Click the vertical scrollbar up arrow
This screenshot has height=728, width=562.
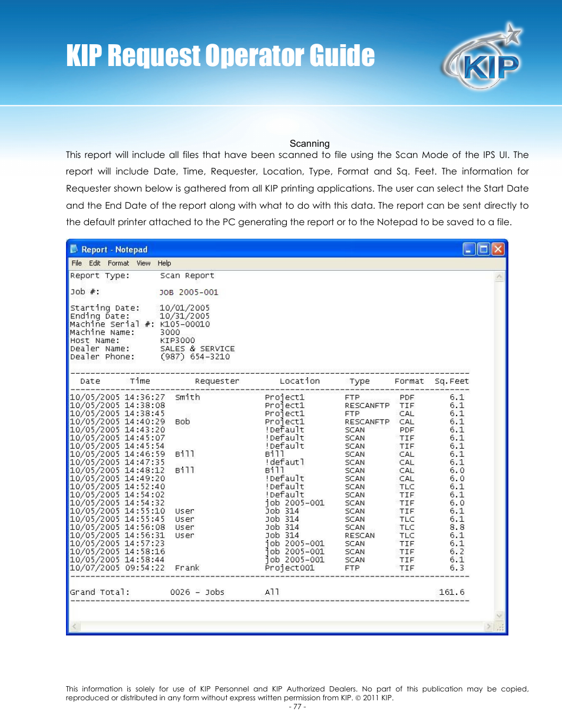[499, 276]
